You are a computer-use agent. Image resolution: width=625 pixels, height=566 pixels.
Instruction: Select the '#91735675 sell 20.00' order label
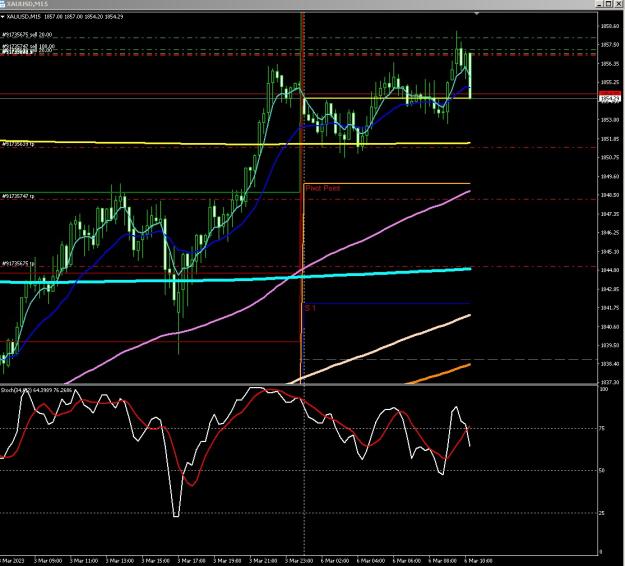pyautogui.click(x=27, y=35)
